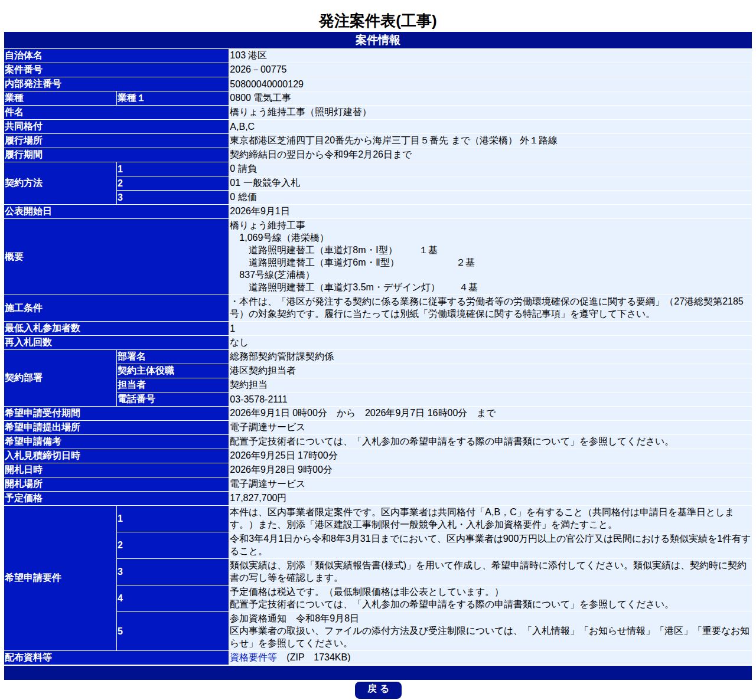
Task: Select the 共同格付 label cell
Action: click(x=116, y=126)
